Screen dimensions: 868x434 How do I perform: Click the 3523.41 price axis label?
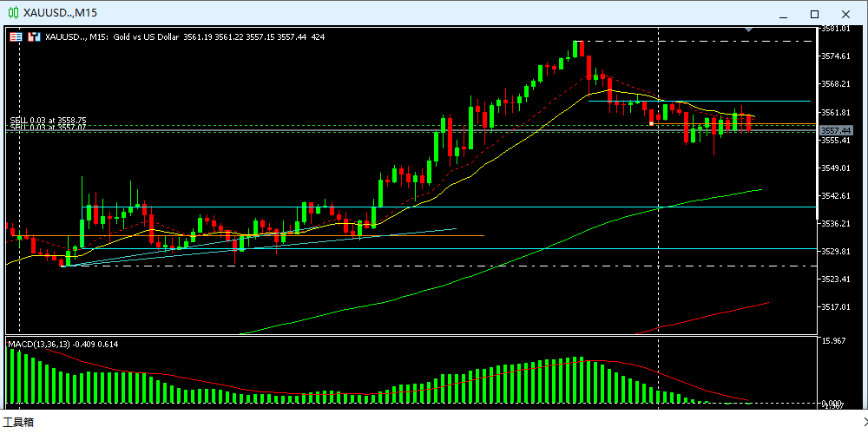coord(836,279)
